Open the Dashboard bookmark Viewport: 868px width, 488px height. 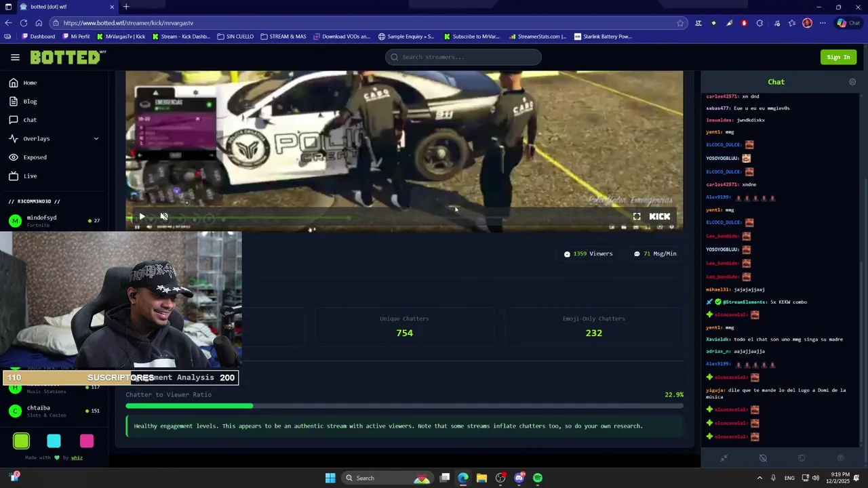pos(39,37)
